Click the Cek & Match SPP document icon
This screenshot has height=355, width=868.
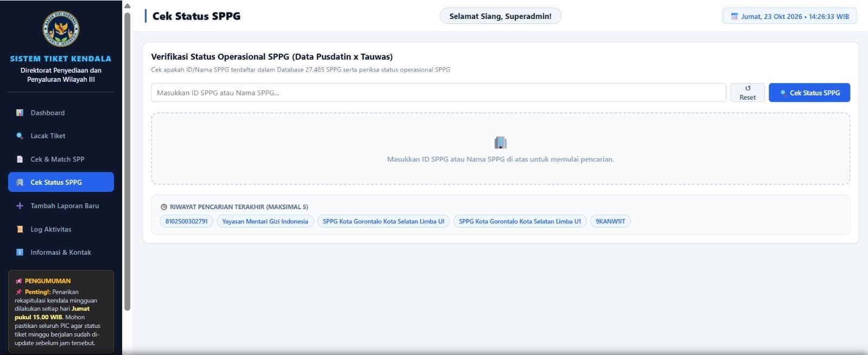coord(20,159)
